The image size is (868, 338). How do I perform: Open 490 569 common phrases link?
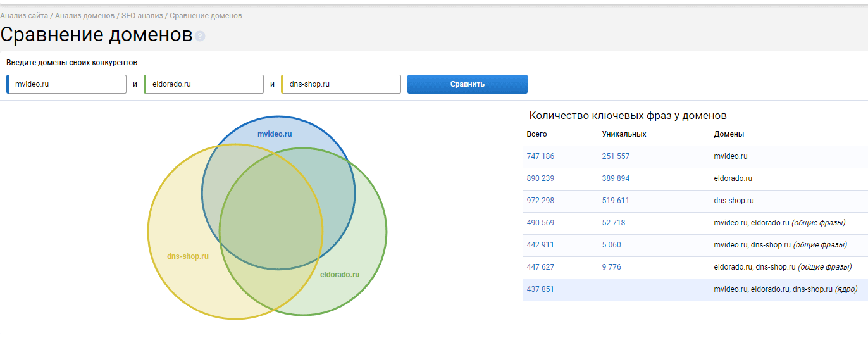click(x=540, y=223)
